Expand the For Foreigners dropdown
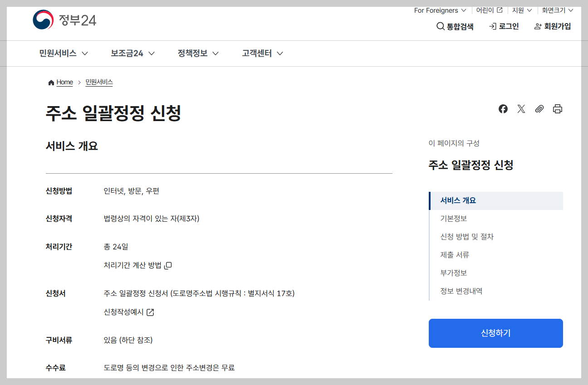This screenshot has width=588, height=385. click(x=440, y=10)
